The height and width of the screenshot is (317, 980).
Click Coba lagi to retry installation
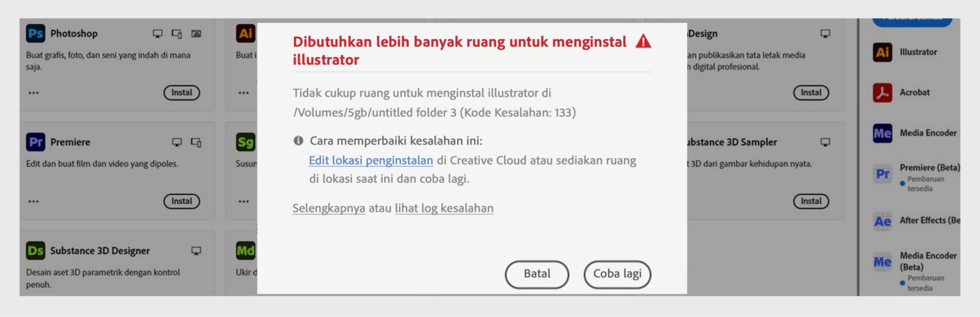[x=617, y=274]
